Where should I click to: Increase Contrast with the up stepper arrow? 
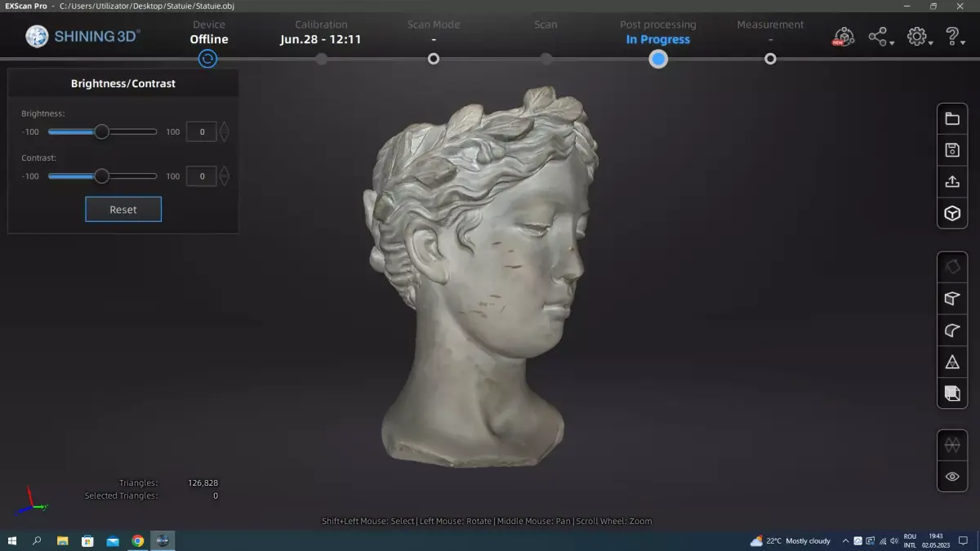[225, 171]
